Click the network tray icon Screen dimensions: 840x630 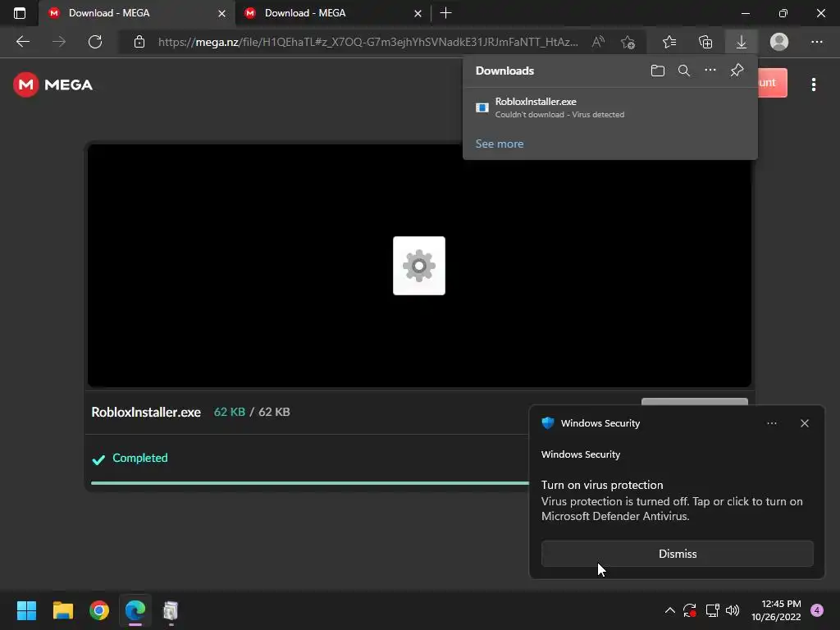[712, 610]
